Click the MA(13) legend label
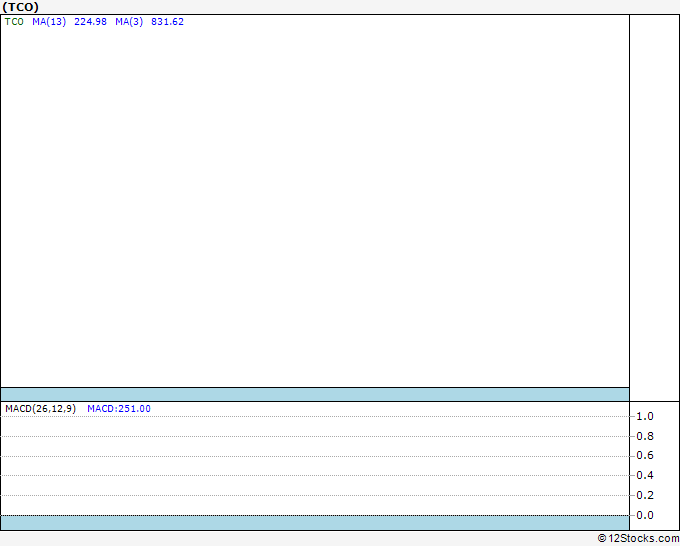This screenshot has height=546, width=680. [49, 22]
